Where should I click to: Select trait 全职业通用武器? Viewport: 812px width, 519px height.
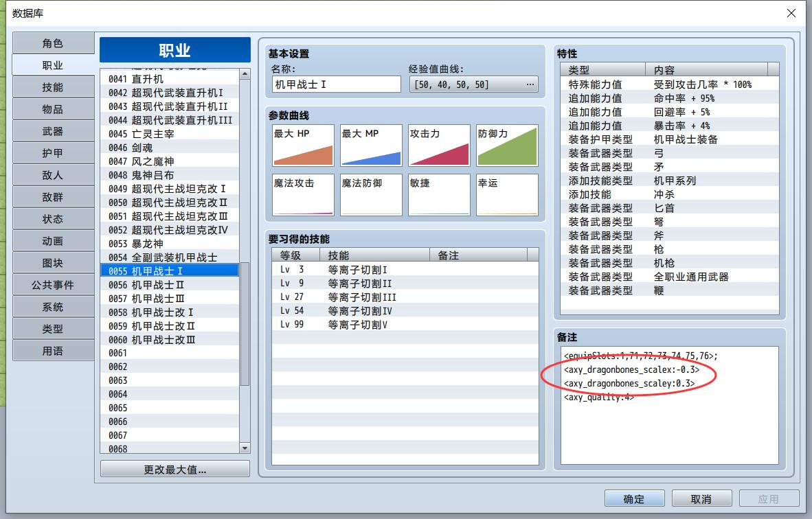pos(670,276)
